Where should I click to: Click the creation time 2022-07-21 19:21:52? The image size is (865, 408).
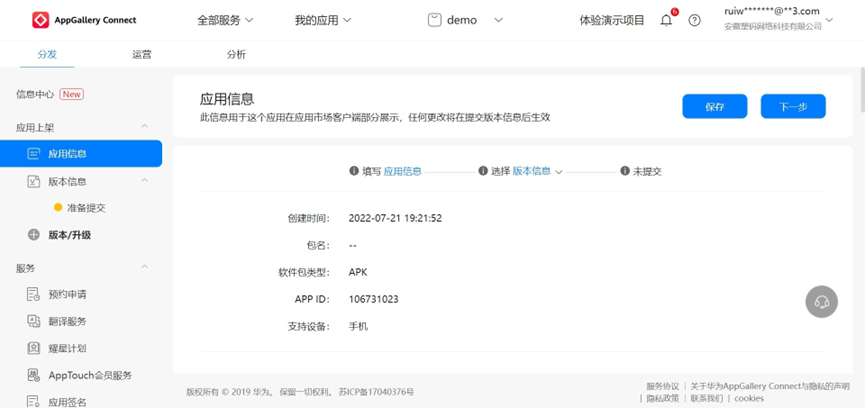click(x=395, y=218)
